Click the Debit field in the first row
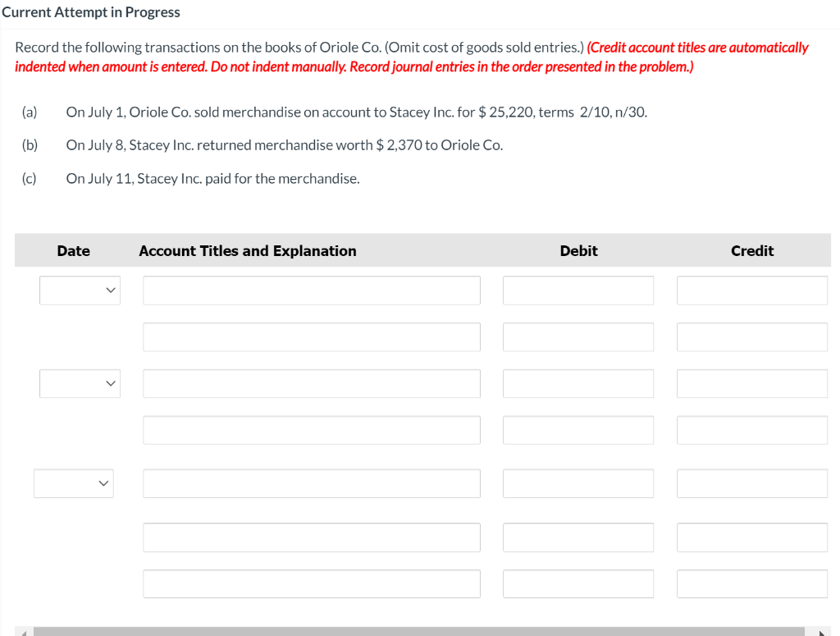840x636 pixels. coord(578,290)
